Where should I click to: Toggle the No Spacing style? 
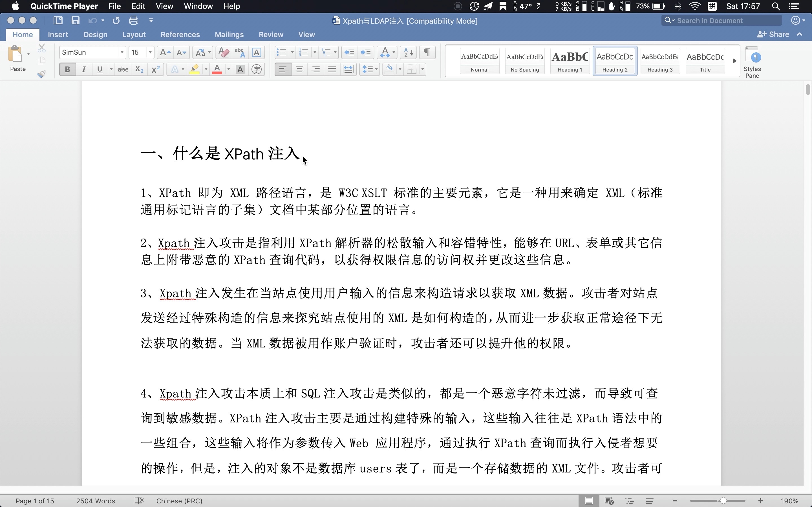click(x=524, y=61)
